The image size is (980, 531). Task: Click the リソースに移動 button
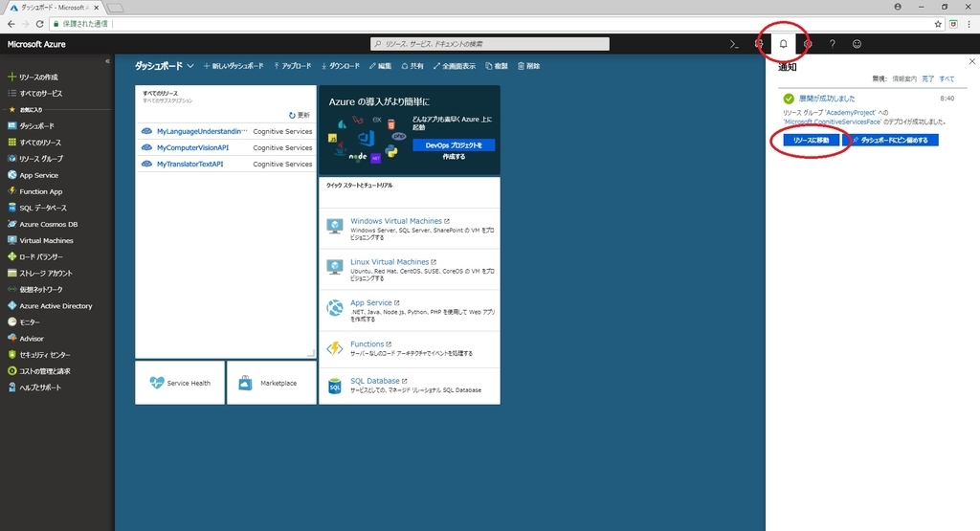coord(812,140)
